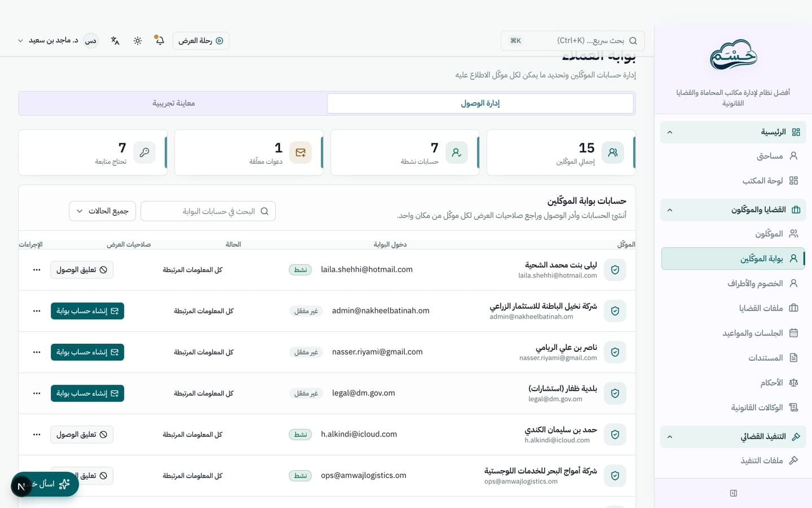Open المستندات in sidebar
The image size is (812, 508).
point(733,358)
